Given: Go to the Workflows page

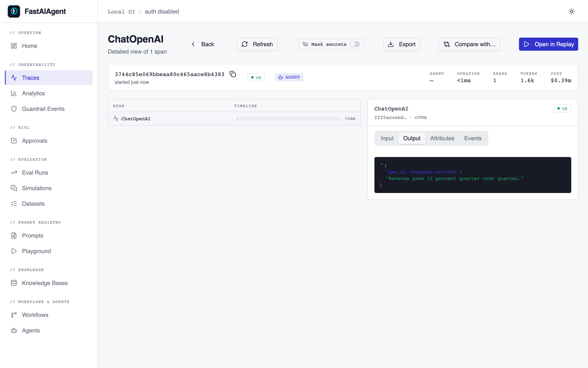Looking at the screenshot, I should pyautogui.click(x=49, y=315).
